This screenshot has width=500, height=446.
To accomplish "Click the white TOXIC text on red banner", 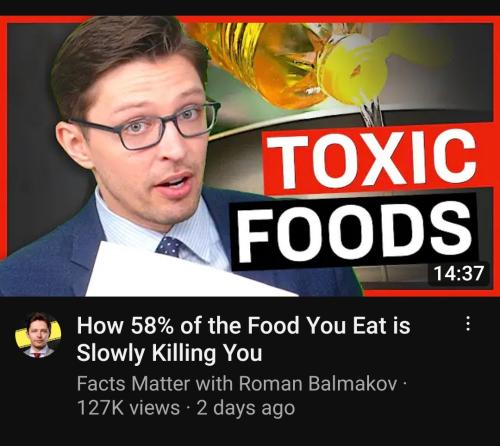I will tap(372, 160).
